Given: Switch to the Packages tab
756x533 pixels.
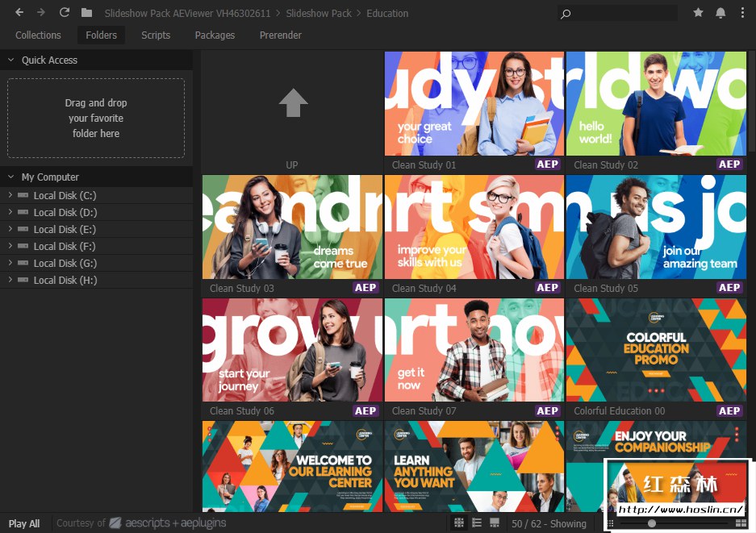Looking at the screenshot, I should click(x=215, y=35).
